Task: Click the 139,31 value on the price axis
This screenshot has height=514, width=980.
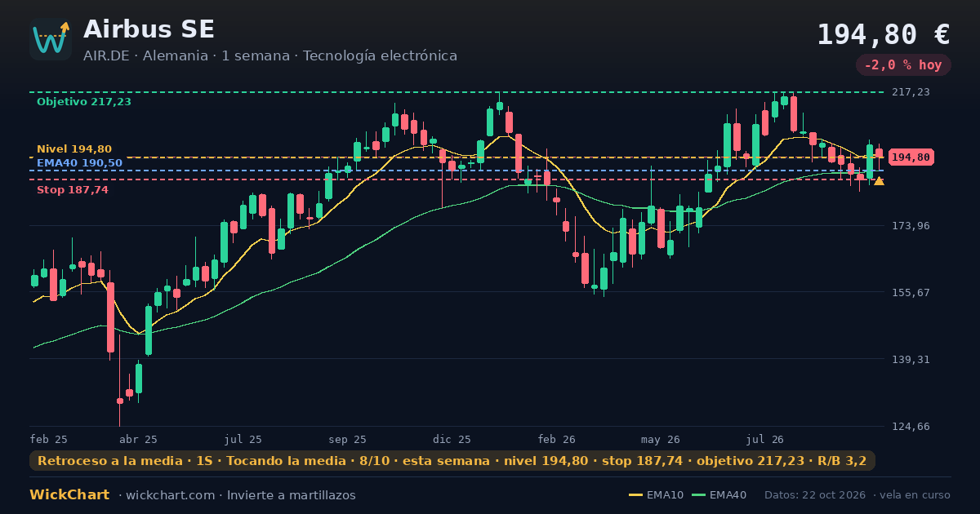Action: point(910,359)
